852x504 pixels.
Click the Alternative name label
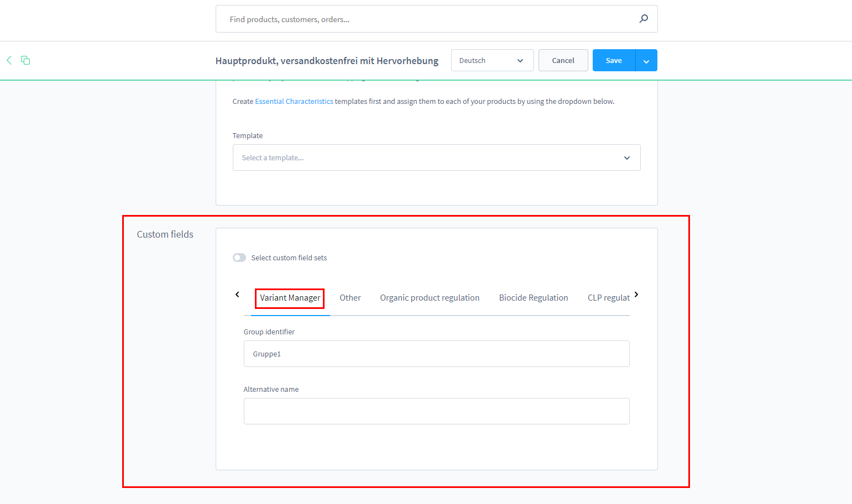[271, 390]
